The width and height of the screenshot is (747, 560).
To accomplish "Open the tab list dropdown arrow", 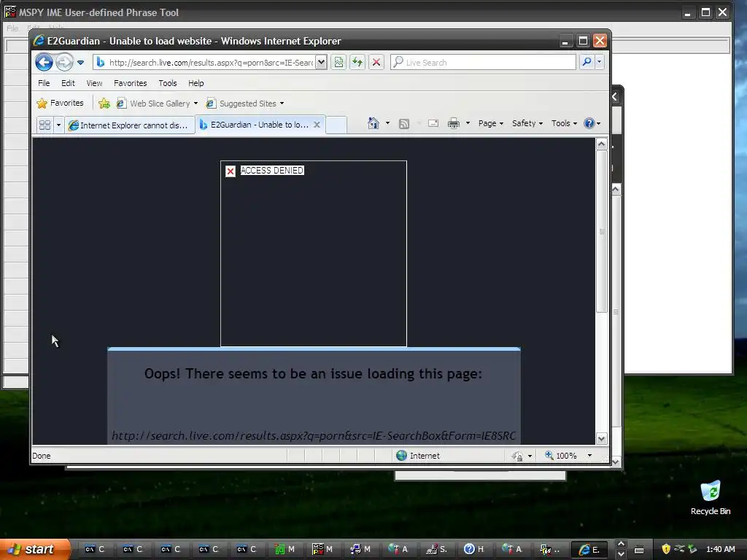I will 58,125.
